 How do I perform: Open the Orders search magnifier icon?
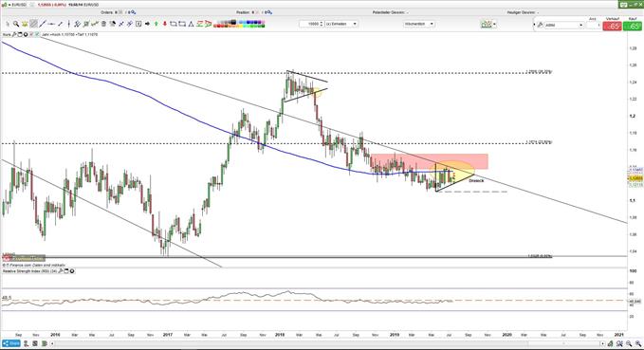(133, 12)
